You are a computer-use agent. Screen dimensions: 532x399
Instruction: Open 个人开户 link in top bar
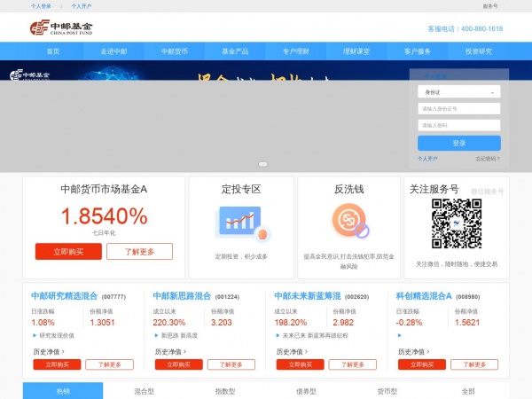(x=82, y=6)
